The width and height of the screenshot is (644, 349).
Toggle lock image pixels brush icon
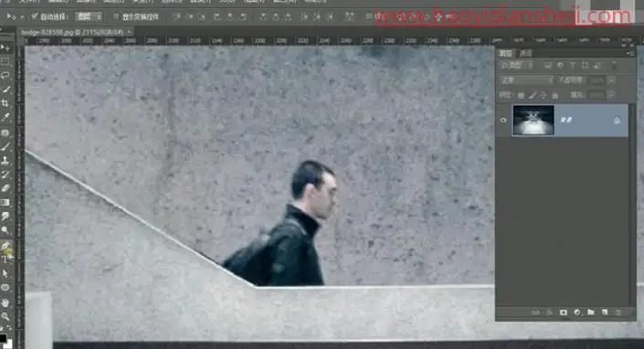533,95
